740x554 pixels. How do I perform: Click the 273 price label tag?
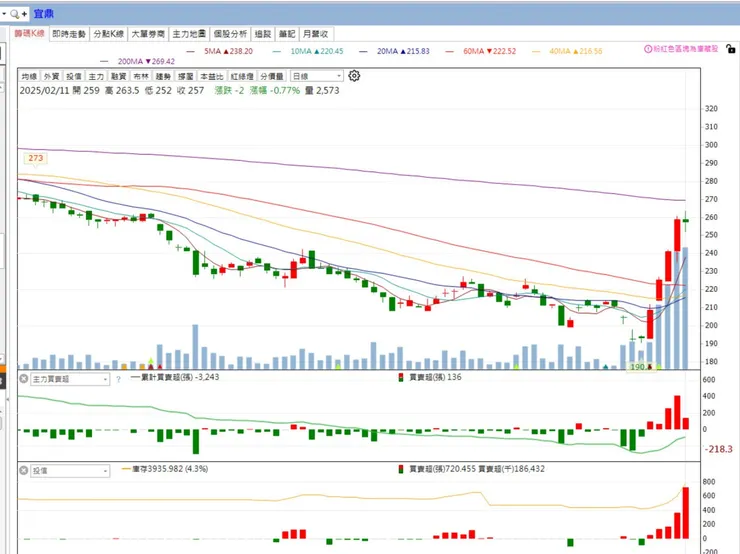(36, 158)
